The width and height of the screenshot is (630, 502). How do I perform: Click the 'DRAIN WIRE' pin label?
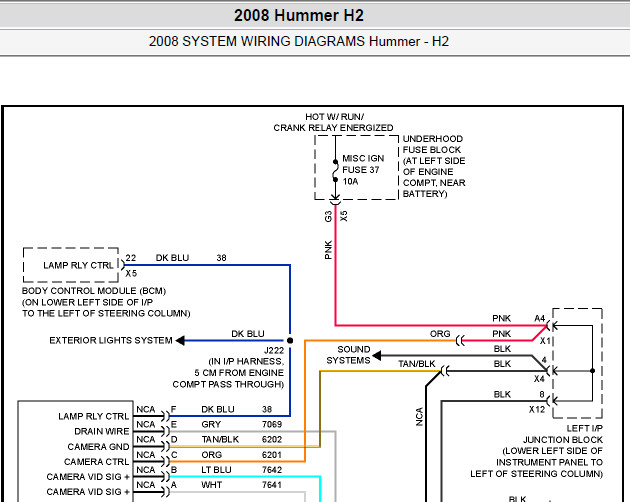[102, 431]
